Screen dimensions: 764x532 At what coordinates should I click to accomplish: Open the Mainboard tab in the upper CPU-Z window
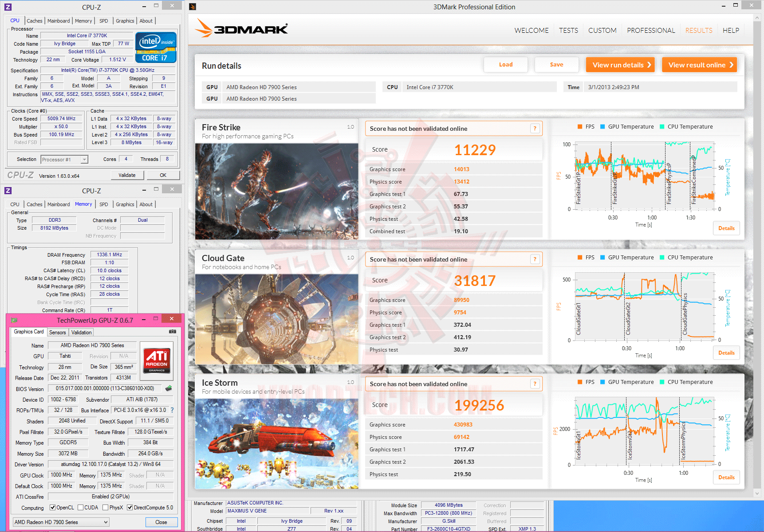(x=59, y=21)
